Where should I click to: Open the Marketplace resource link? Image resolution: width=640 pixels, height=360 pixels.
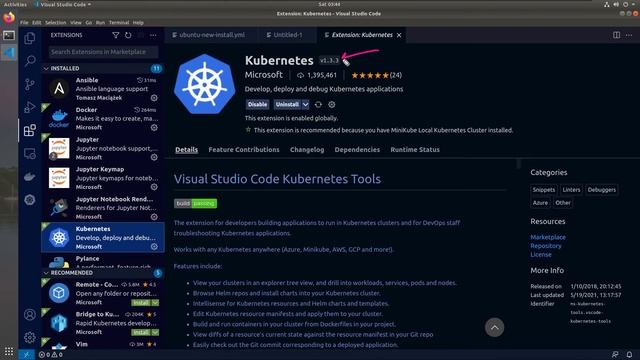click(x=548, y=237)
